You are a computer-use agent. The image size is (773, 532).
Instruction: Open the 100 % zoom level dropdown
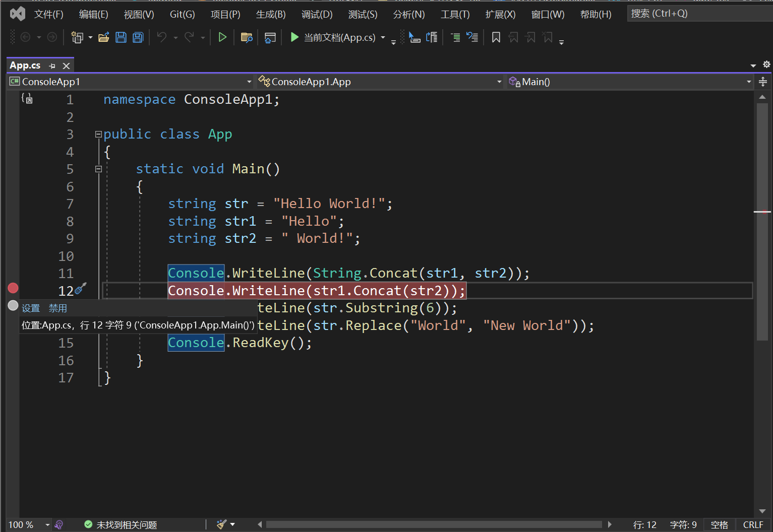[x=47, y=525]
